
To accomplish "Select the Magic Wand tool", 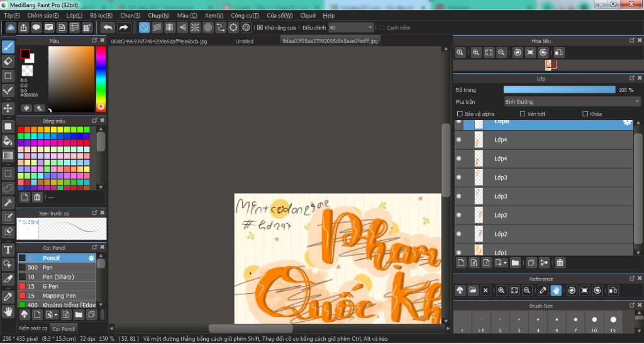I will pos(8,203).
